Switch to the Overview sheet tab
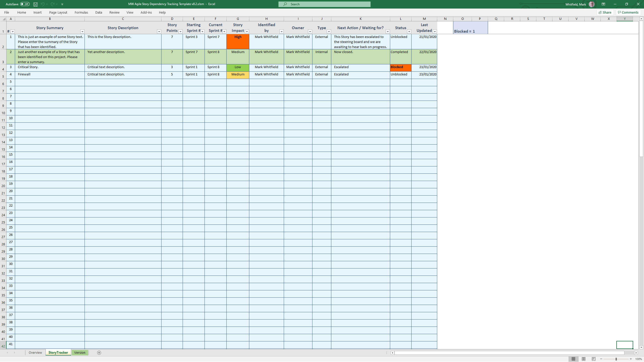Viewport: 644px width, 362px height. pos(35,352)
